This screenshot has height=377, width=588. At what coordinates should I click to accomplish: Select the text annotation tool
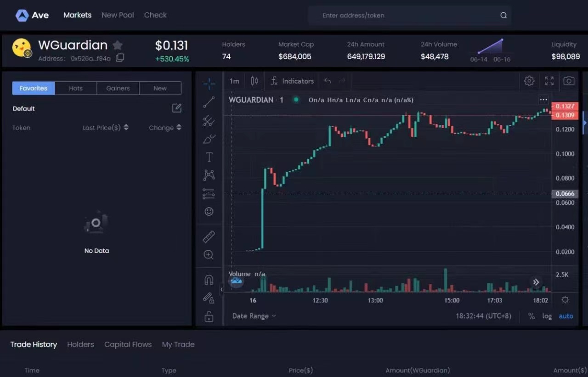(209, 157)
